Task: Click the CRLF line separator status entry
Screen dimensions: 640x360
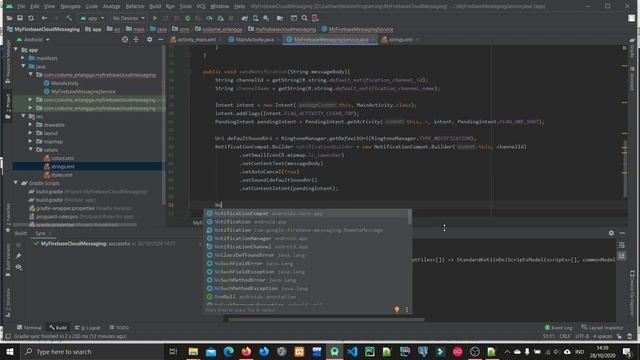Action: click(564, 336)
